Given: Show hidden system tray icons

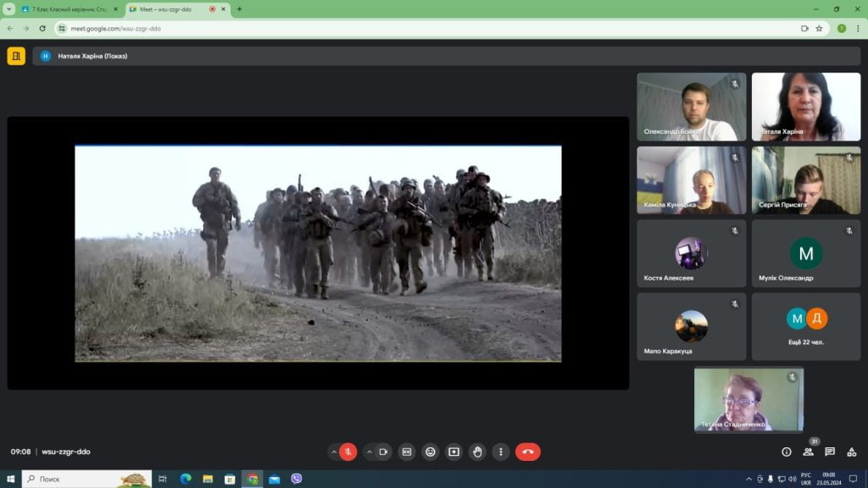Looking at the screenshot, I should click(749, 480).
